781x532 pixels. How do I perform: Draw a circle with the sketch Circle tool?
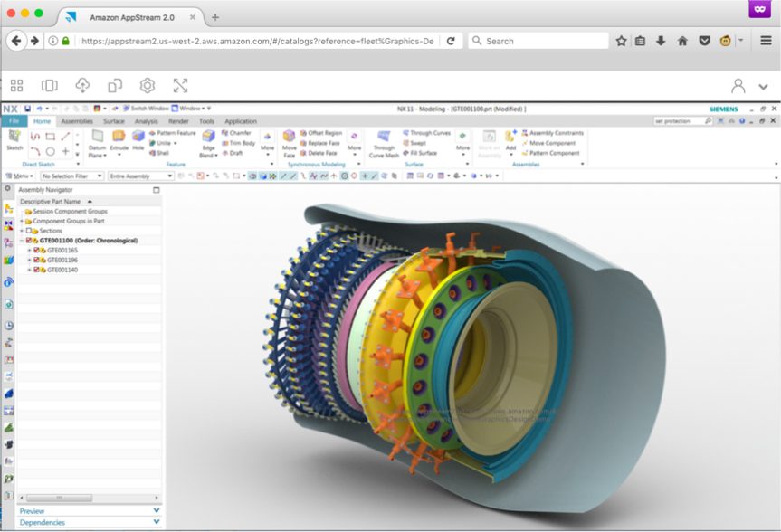pyautogui.click(x=51, y=151)
